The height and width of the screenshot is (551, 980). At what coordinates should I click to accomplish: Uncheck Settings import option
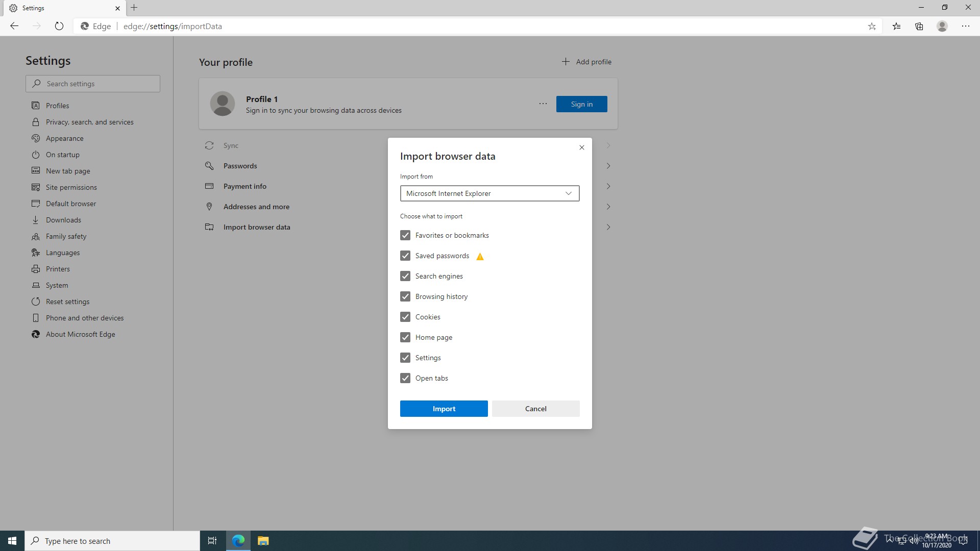[x=405, y=358]
